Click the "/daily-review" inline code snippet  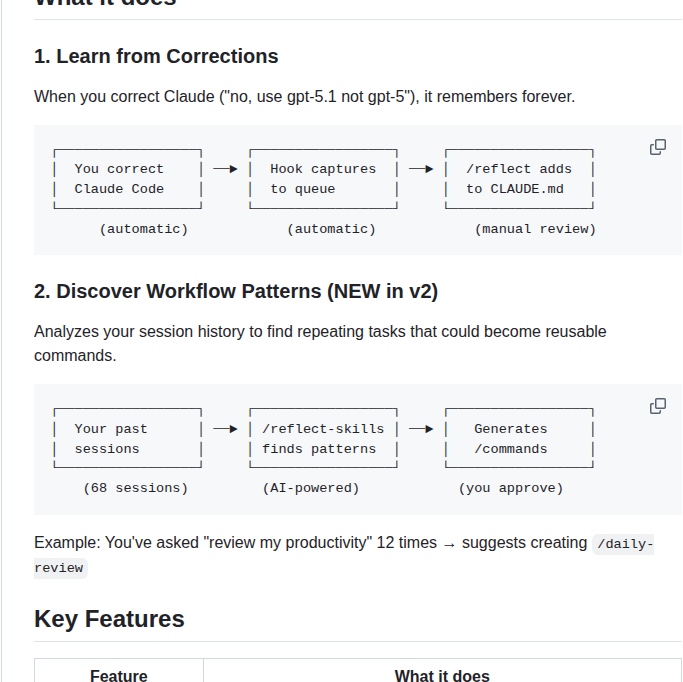pyautogui.click(x=622, y=545)
